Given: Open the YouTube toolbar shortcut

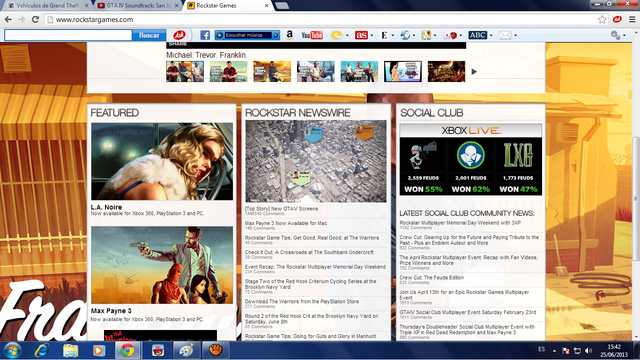Looking at the screenshot, I should click(312, 35).
